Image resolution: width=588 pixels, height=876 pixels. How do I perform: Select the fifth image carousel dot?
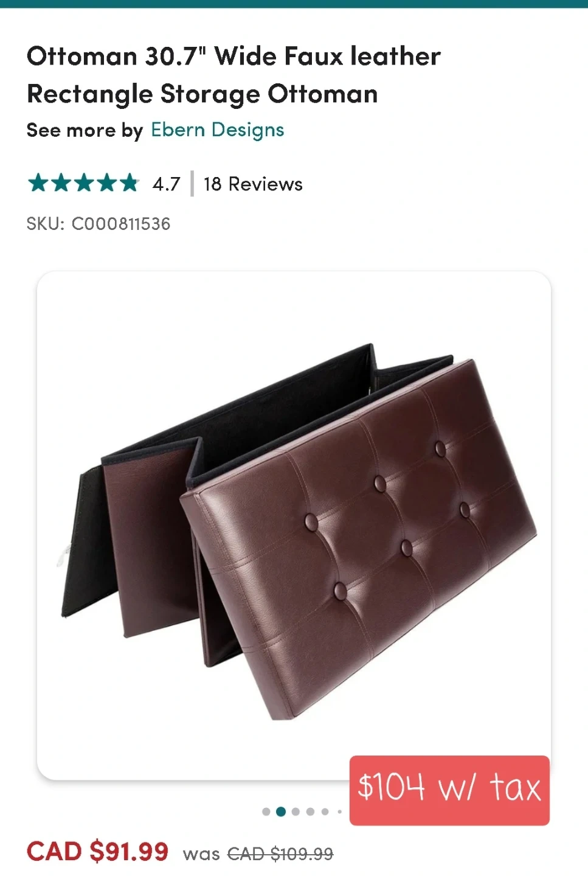[x=325, y=812]
